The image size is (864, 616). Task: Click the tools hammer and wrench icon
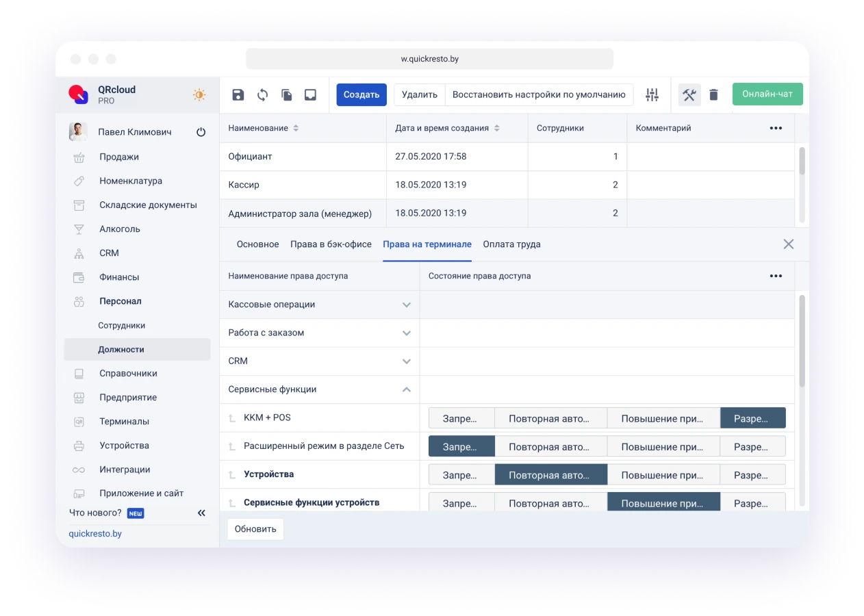689,95
